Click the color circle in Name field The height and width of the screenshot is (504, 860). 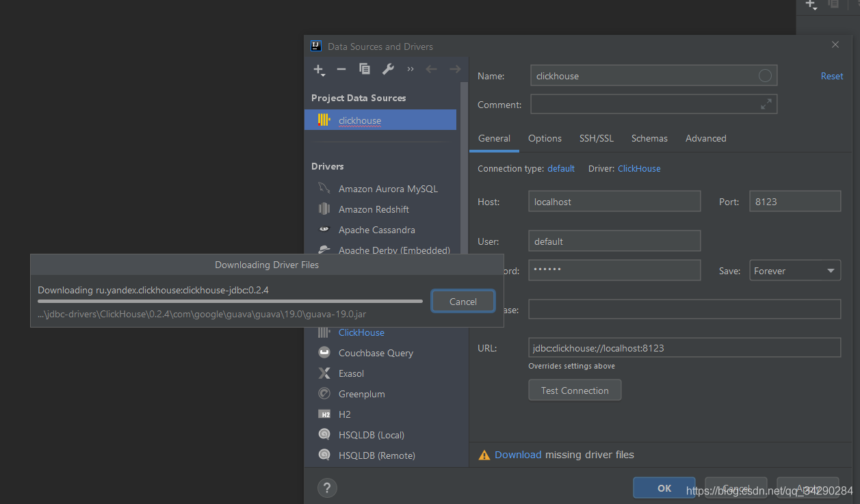click(x=765, y=76)
